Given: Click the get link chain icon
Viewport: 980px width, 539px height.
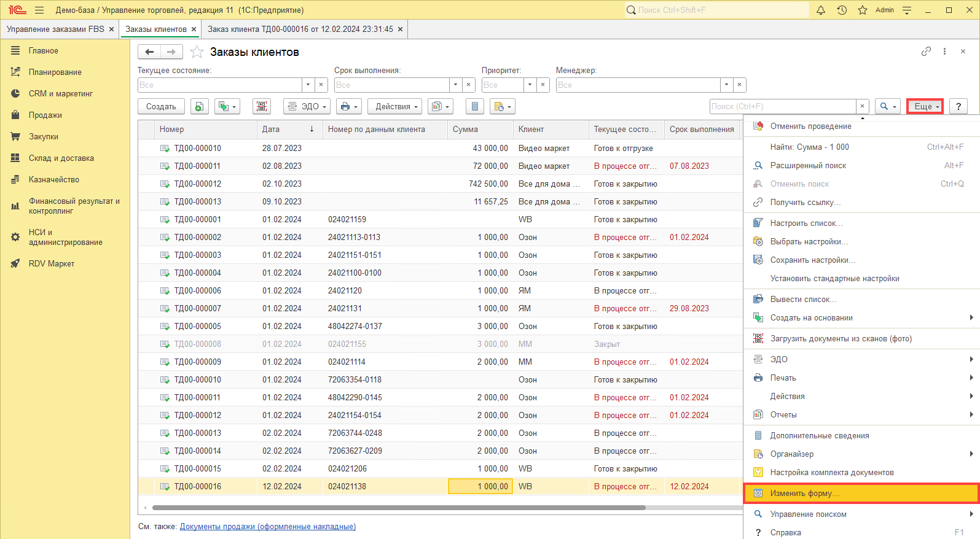Looking at the screenshot, I should tap(926, 52).
